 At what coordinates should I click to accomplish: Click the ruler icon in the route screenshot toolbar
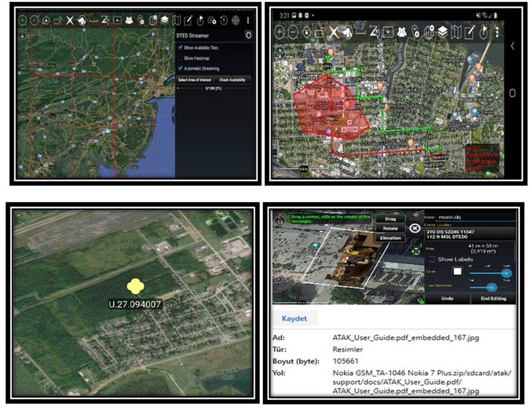pos(361,32)
